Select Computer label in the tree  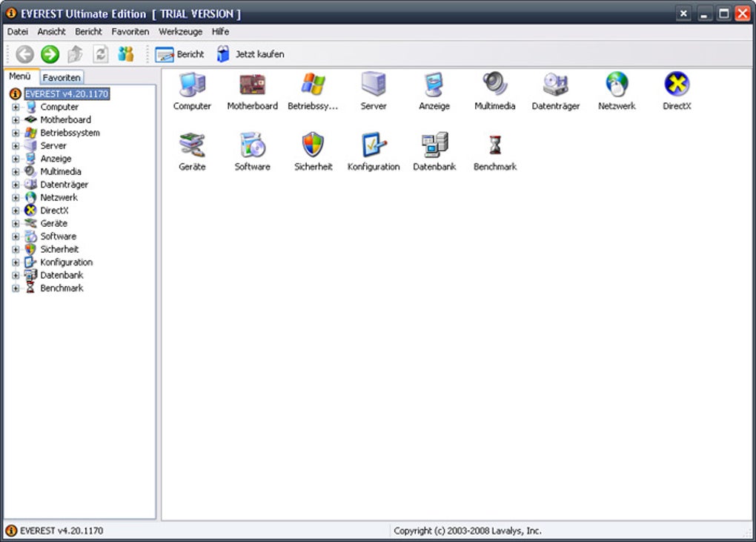tap(59, 107)
